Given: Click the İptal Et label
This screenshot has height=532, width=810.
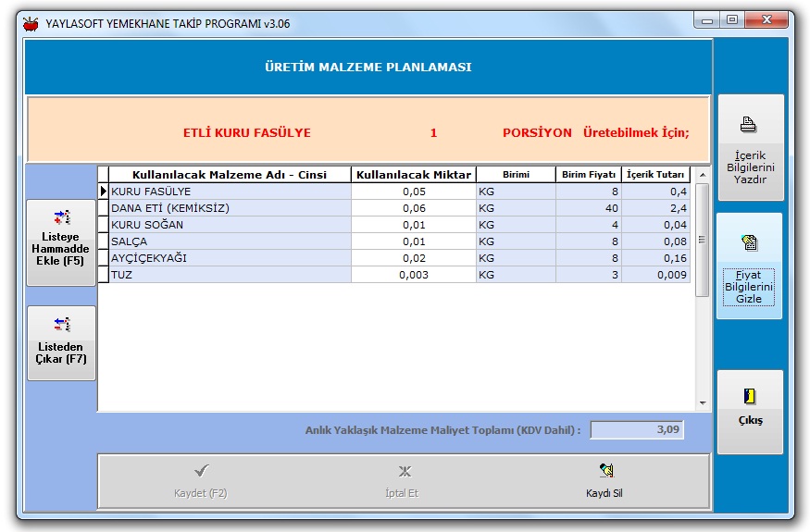Looking at the screenshot, I should point(402,493).
